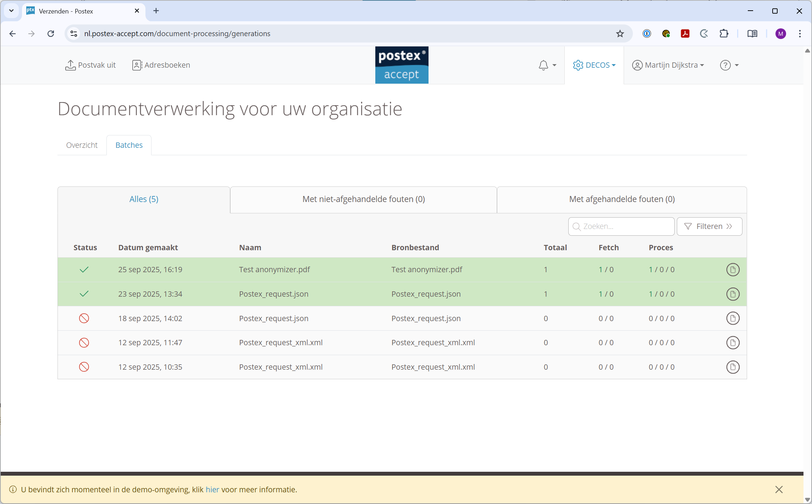Click the Filteren button
Image resolution: width=812 pixels, height=504 pixels.
[x=709, y=226]
